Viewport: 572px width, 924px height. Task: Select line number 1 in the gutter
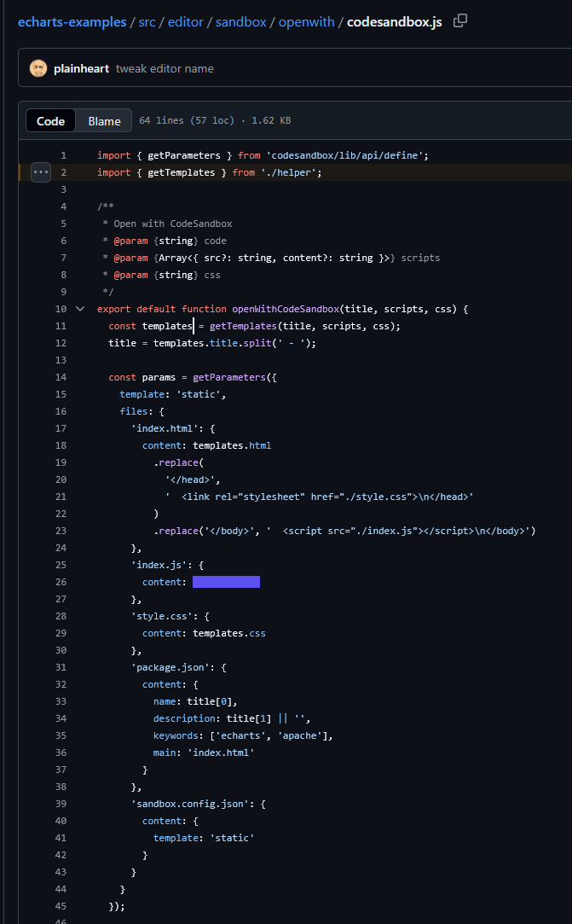tap(63, 155)
